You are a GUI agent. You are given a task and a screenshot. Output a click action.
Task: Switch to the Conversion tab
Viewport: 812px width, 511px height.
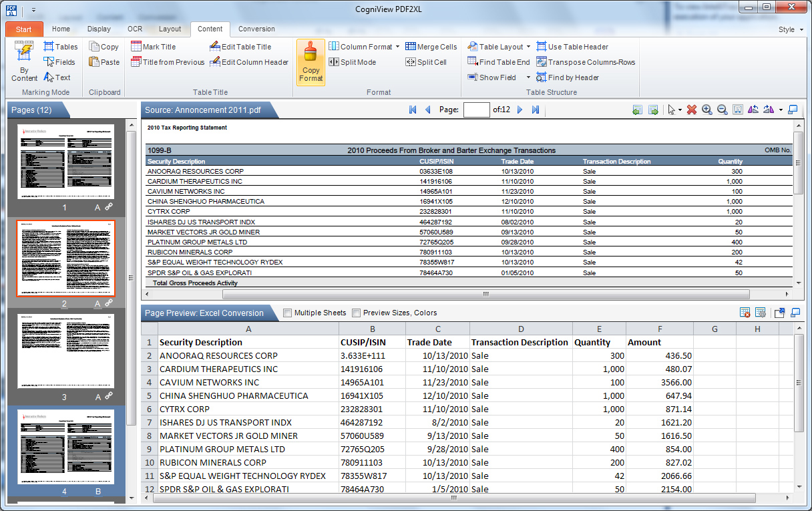(256, 29)
